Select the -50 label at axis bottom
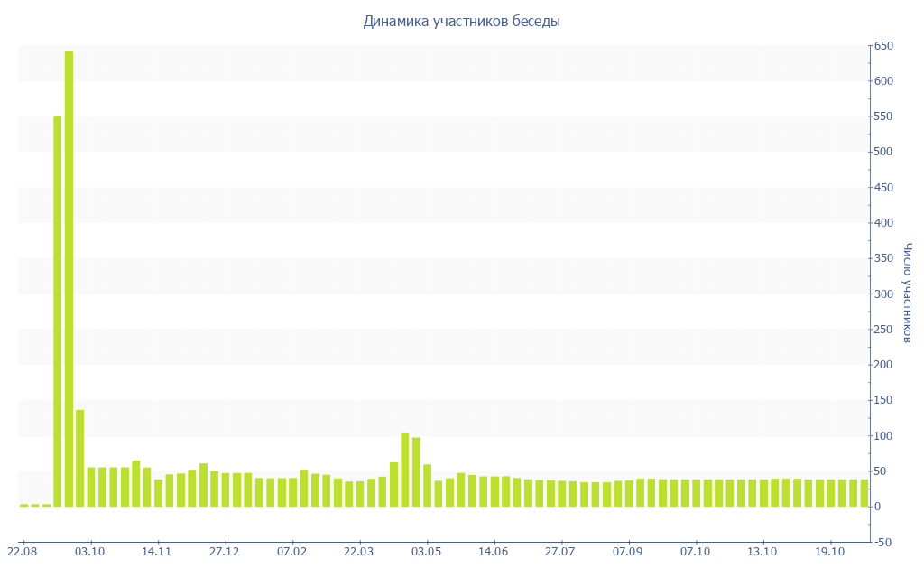Viewport: 924px width, 578px height. click(884, 542)
